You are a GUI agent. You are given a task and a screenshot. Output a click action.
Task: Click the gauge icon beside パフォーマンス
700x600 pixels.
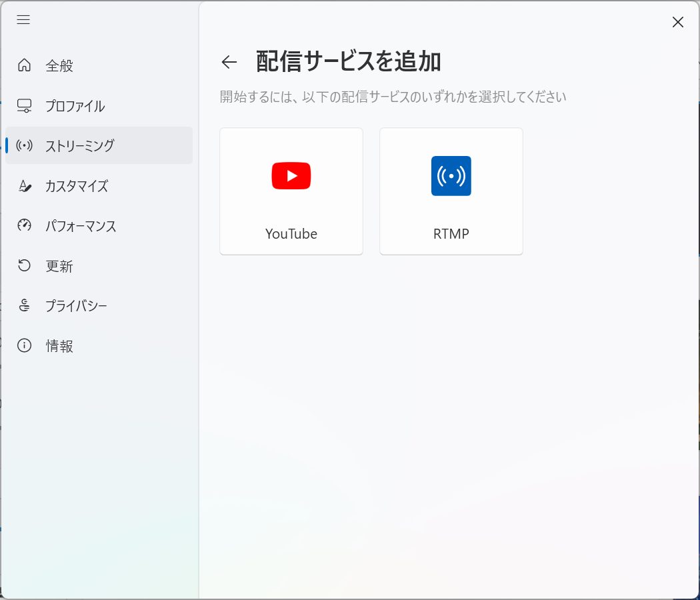24,225
